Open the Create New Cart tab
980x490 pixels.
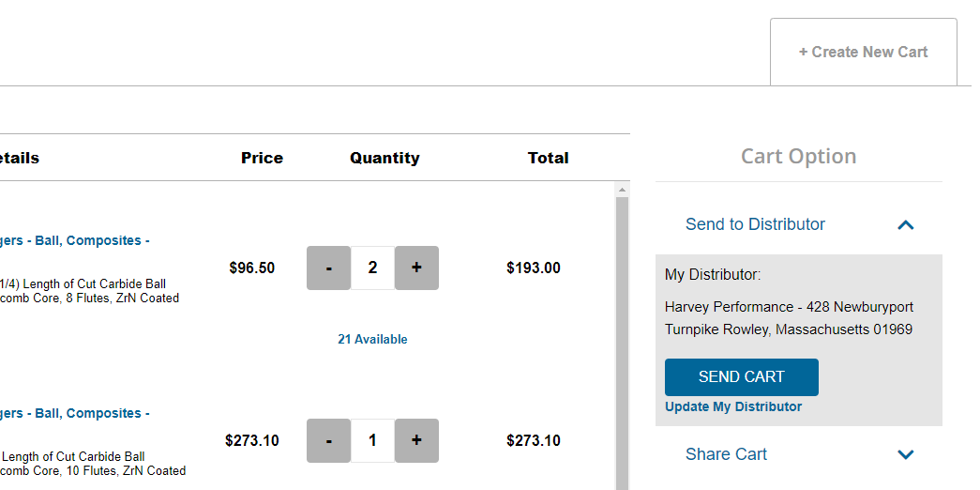(x=863, y=53)
